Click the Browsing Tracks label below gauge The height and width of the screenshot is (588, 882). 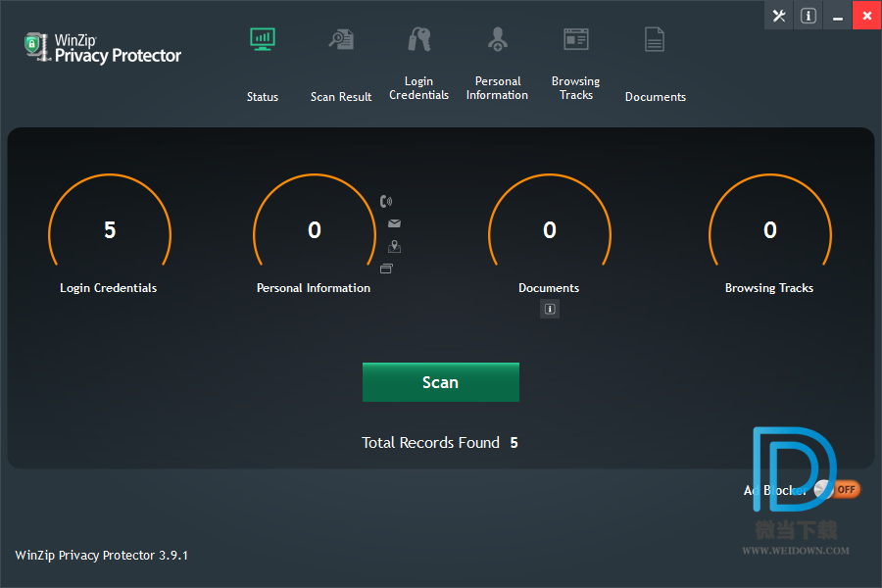pos(769,288)
